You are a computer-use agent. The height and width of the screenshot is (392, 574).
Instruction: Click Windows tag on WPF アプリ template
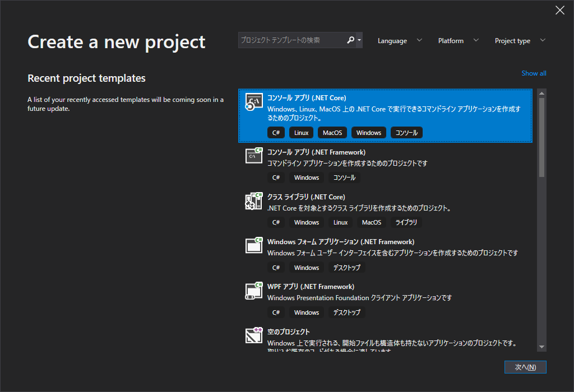click(x=307, y=312)
